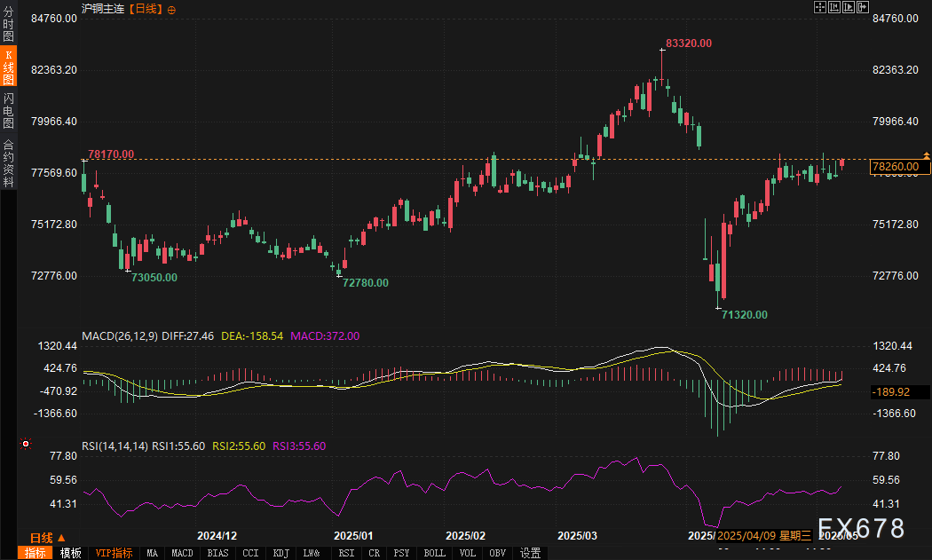Click the 设置 settings button
Image resolution: width=932 pixels, height=560 pixels.
530,553
